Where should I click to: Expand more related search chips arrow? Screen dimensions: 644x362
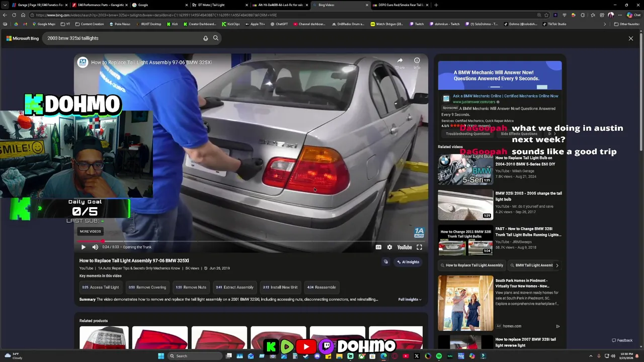557,265
